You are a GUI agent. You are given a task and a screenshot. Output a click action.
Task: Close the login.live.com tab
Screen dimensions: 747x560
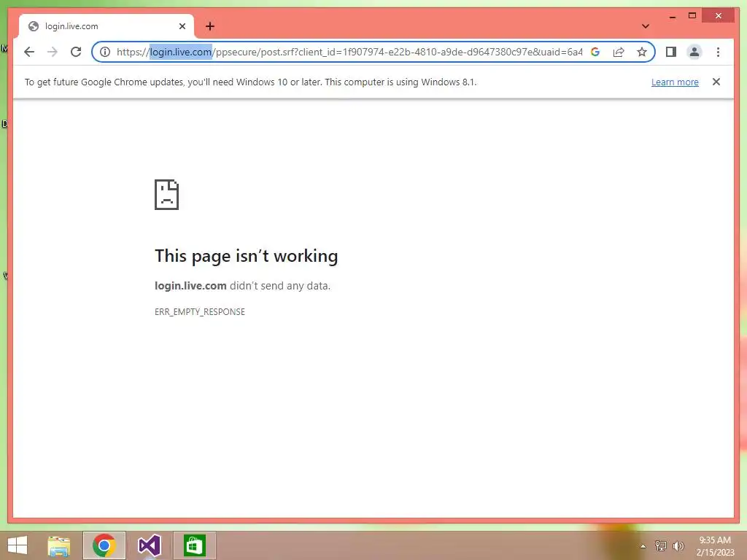(x=182, y=26)
